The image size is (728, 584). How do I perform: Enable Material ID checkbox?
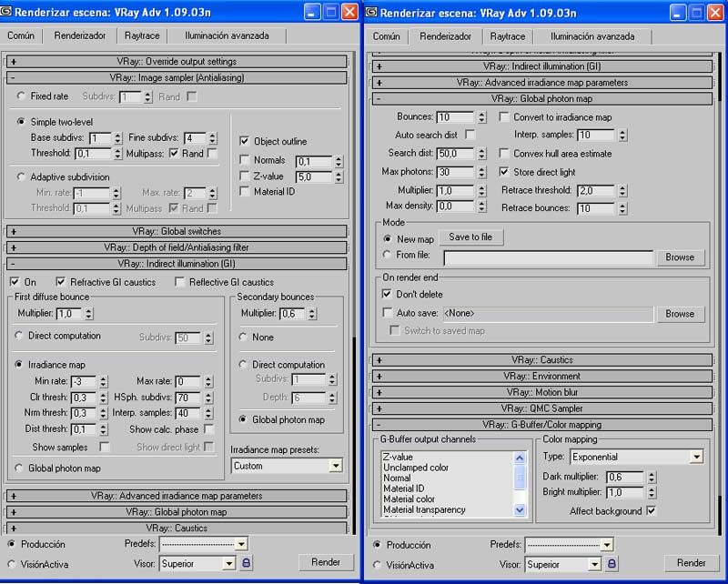pyautogui.click(x=244, y=191)
